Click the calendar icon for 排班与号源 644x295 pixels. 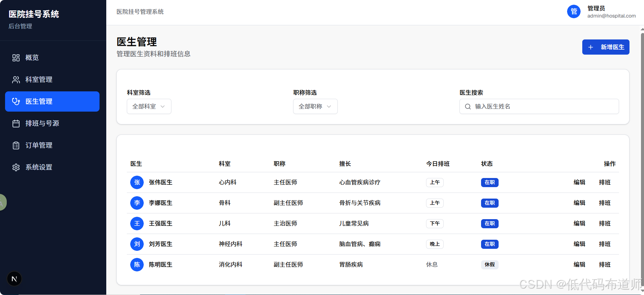(x=16, y=123)
